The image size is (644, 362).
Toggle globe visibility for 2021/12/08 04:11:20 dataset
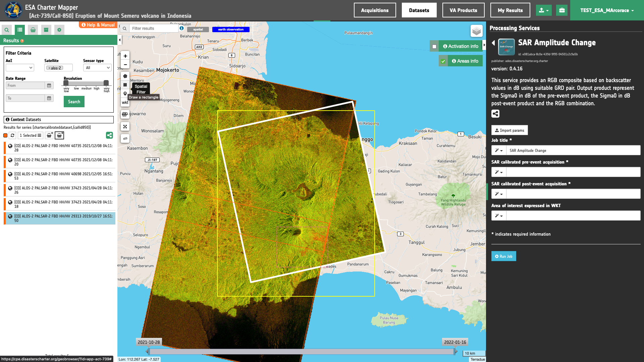click(10, 160)
